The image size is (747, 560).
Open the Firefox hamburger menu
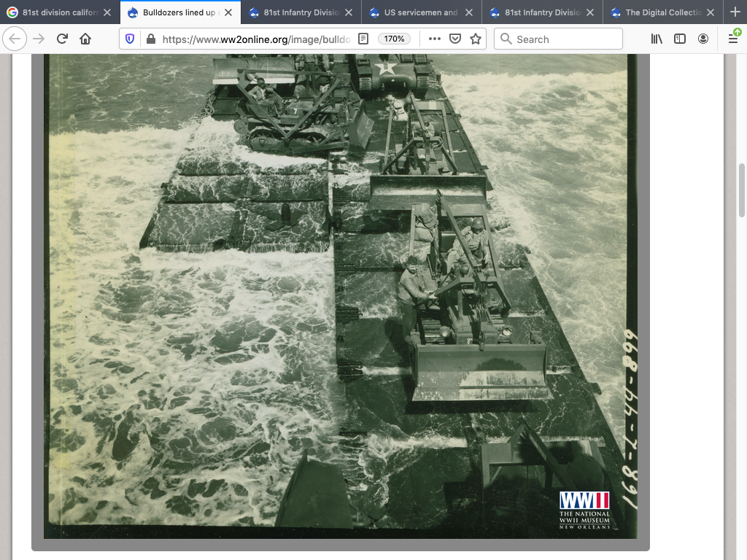pyautogui.click(x=733, y=39)
